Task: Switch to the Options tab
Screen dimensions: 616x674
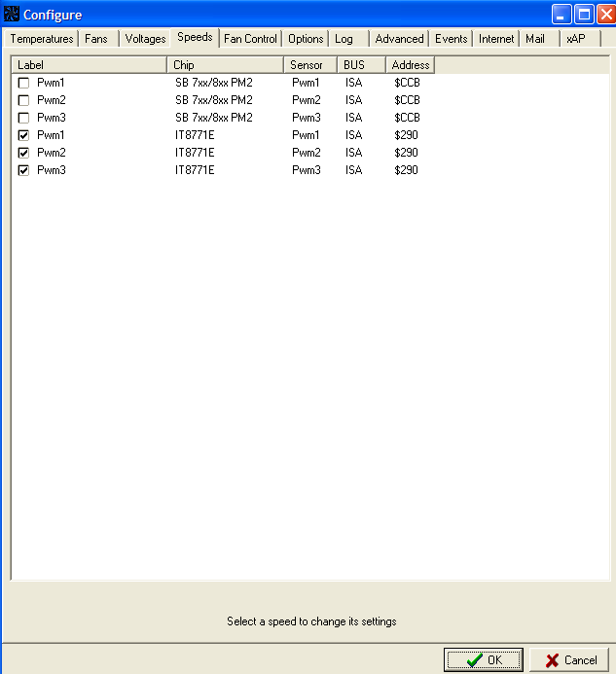Action: (x=306, y=39)
